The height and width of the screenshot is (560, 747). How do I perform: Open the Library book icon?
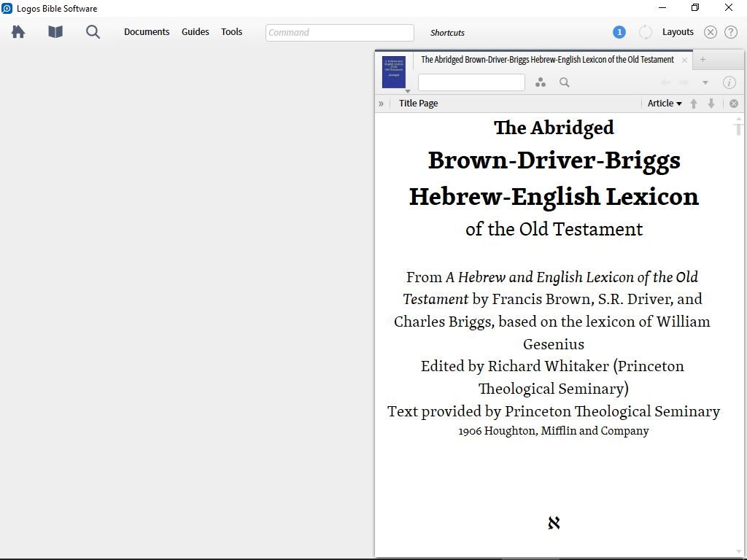(55, 32)
